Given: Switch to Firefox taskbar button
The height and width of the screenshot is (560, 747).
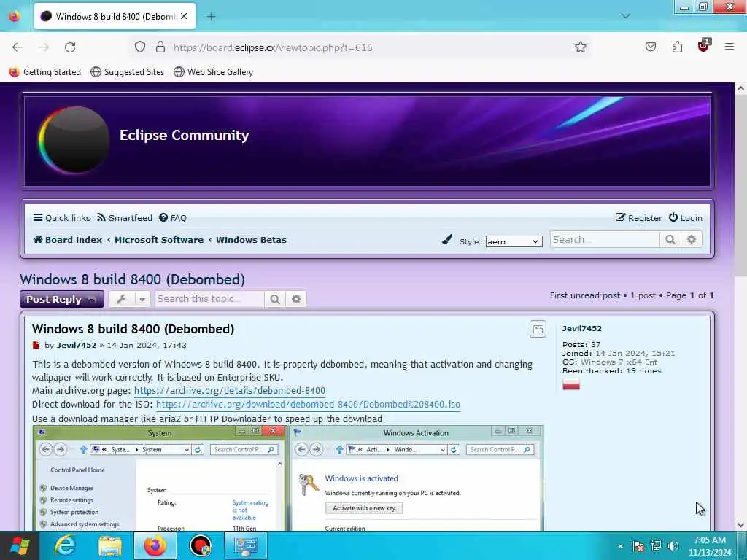Looking at the screenshot, I should 155,545.
